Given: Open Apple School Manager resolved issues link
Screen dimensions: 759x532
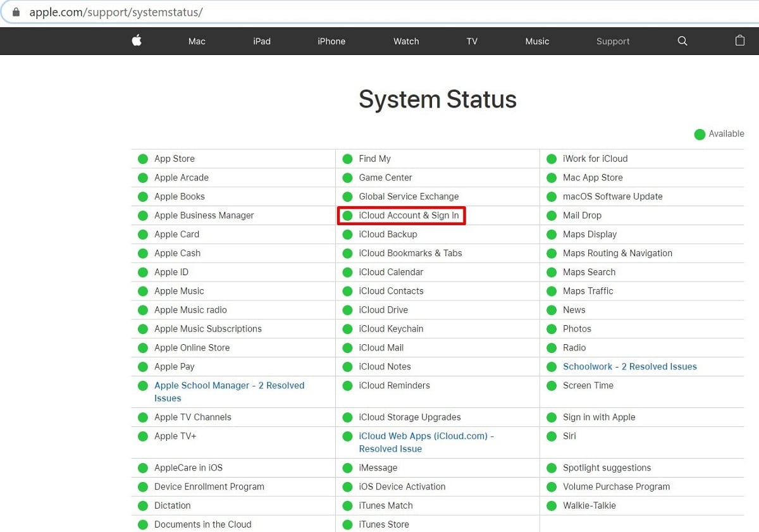Looking at the screenshot, I should point(229,392).
